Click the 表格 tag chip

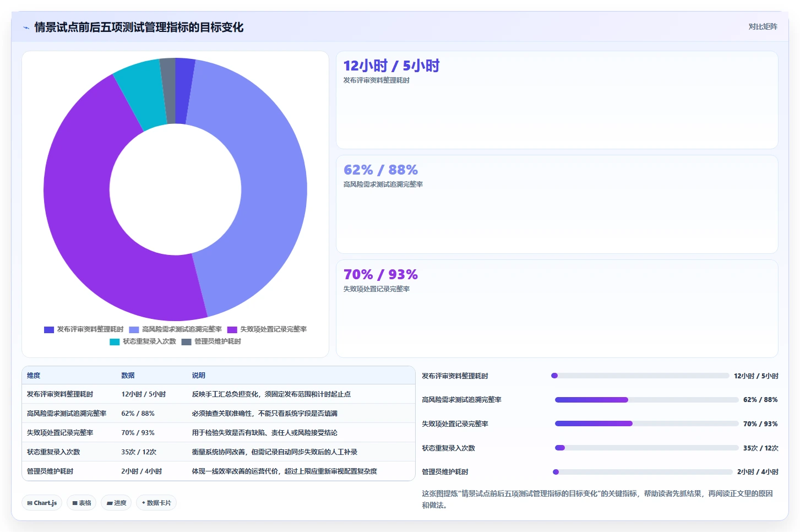click(x=81, y=503)
